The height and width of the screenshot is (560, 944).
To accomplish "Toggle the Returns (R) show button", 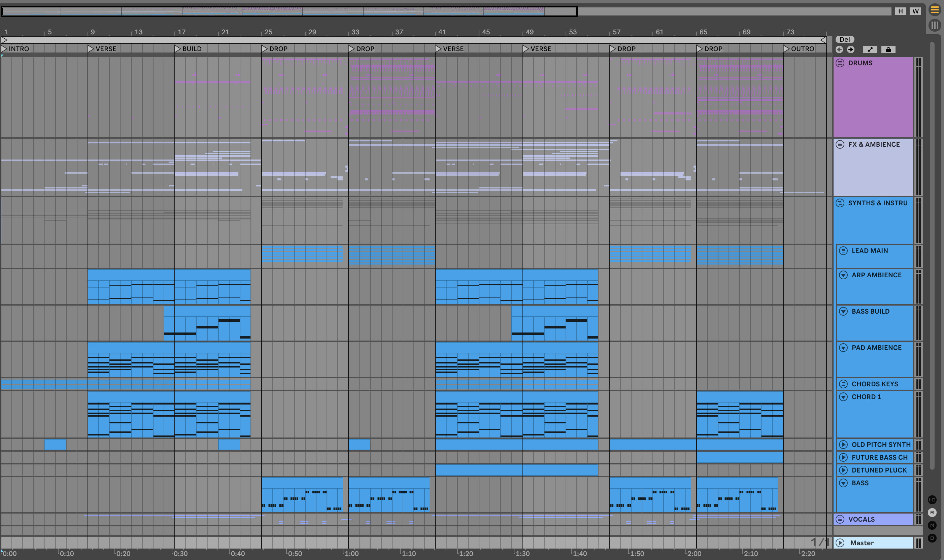I will (932, 513).
